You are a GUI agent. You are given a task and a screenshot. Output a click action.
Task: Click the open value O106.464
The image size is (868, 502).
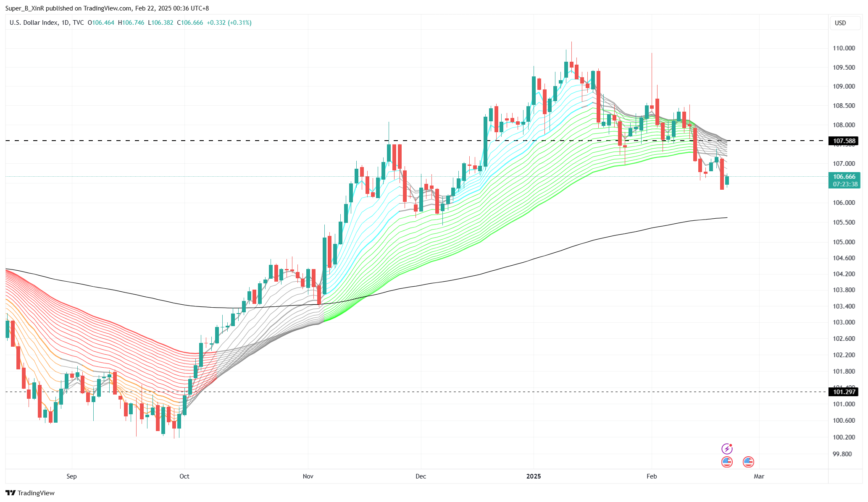click(101, 23)
